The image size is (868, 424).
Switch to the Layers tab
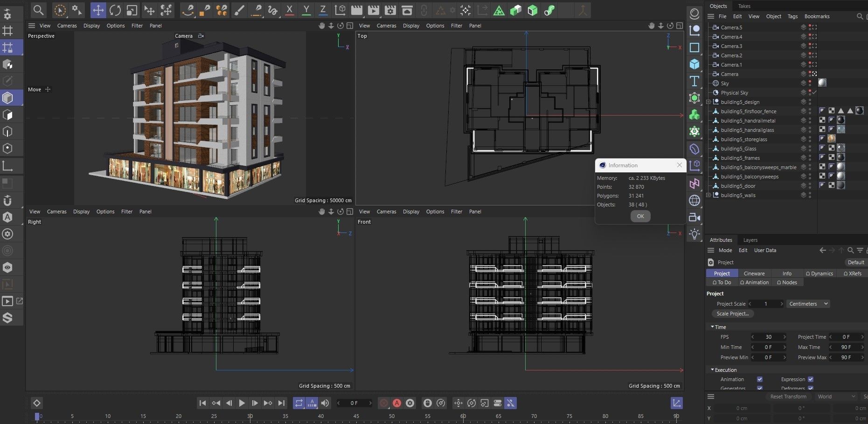(x=750, y=240)
